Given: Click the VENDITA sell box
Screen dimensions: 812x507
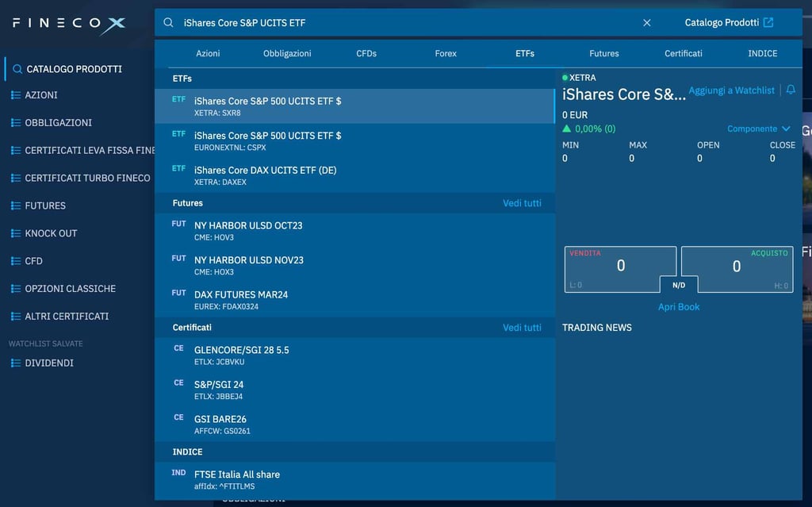Looking at the screenshot, I should pyautogui.click(x=620, y=267).
